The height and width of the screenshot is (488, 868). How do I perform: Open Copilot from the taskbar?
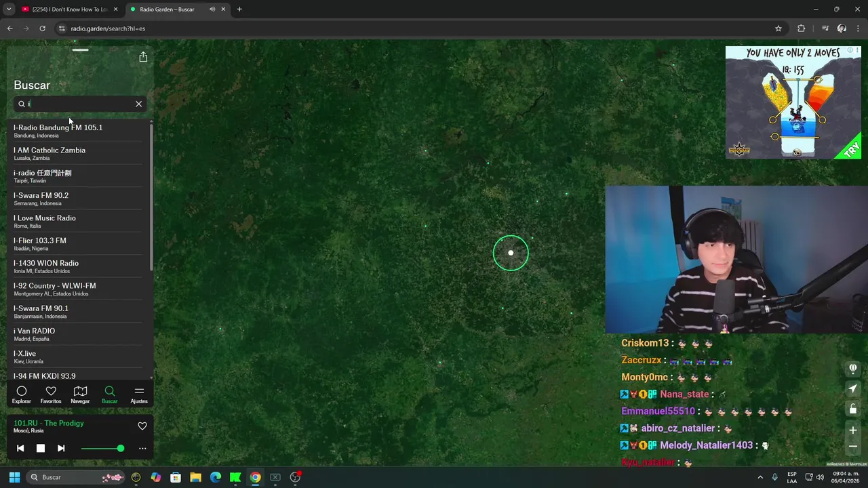point(156,477)
